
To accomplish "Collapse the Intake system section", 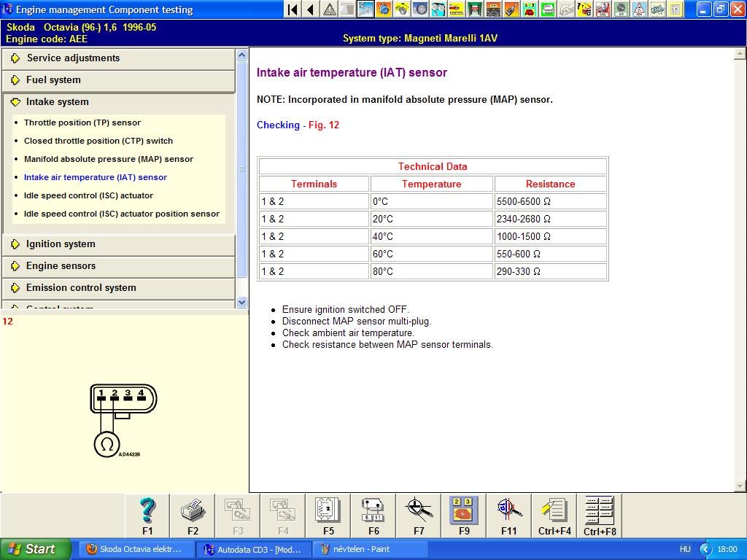I will coord(119,102).
